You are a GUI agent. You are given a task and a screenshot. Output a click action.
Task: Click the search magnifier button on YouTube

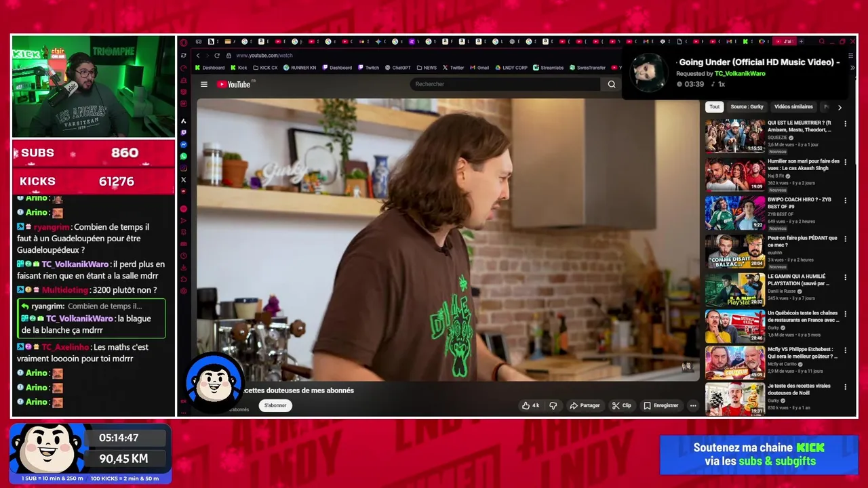click(x=611, y=84)
